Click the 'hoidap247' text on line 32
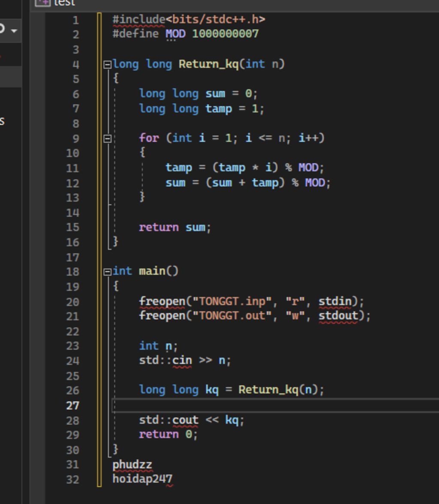This screenshot has height=504, width=439. tap(142, 479)
